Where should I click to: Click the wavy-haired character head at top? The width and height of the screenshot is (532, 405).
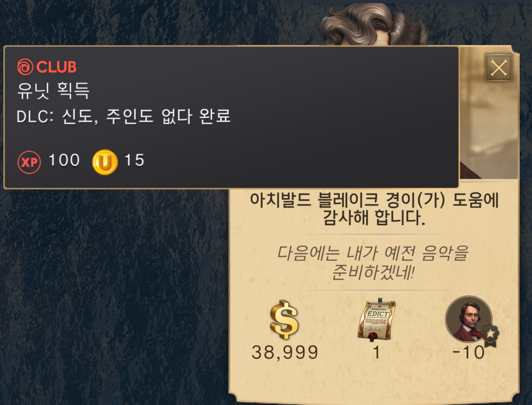point(373,25)
